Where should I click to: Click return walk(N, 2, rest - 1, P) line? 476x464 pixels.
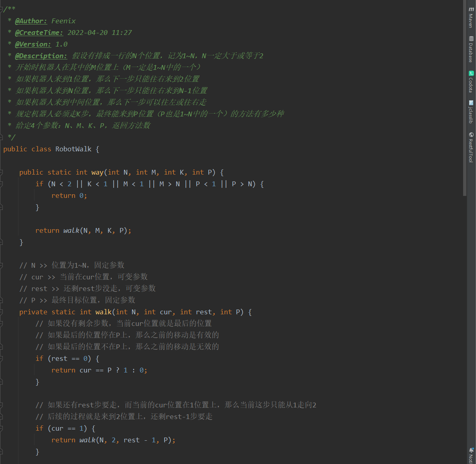(x=114, y=440)
